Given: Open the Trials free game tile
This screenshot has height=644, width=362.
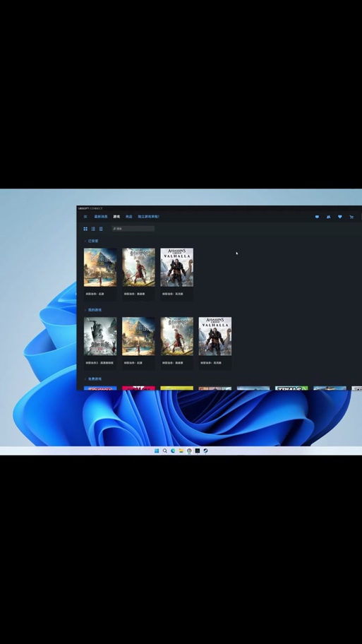Looking at the screenshot, I should pos(291,388).
